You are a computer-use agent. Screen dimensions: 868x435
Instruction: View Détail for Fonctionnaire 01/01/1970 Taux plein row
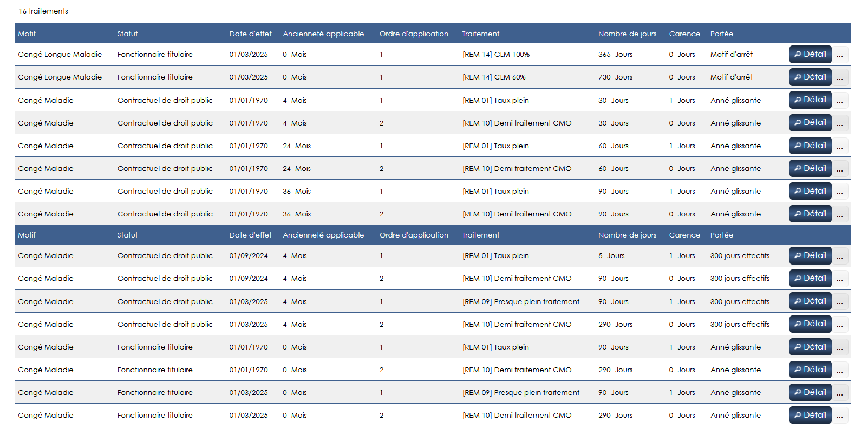pyautogui.click(x=810, y=347)
